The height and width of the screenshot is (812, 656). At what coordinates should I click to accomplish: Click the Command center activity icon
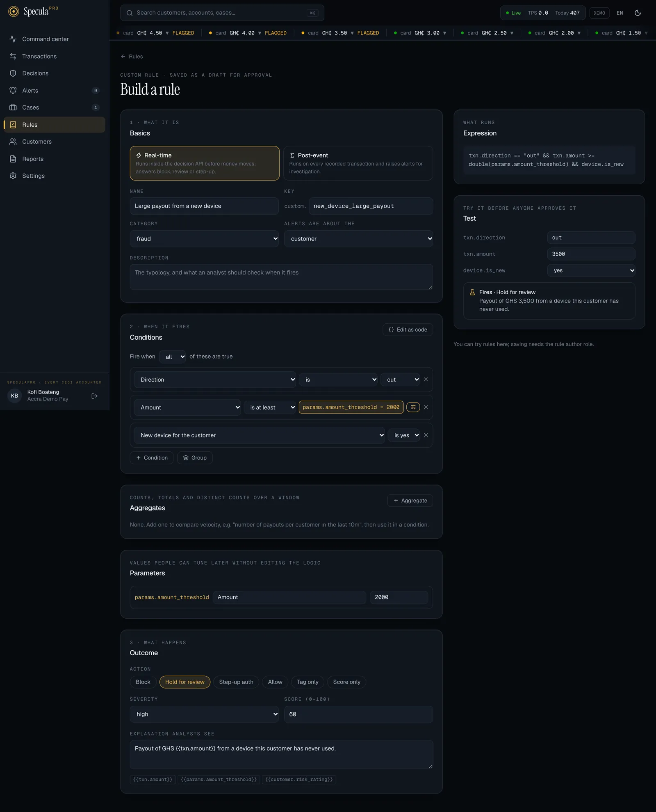pyautogui.click(x=13, y=39)
